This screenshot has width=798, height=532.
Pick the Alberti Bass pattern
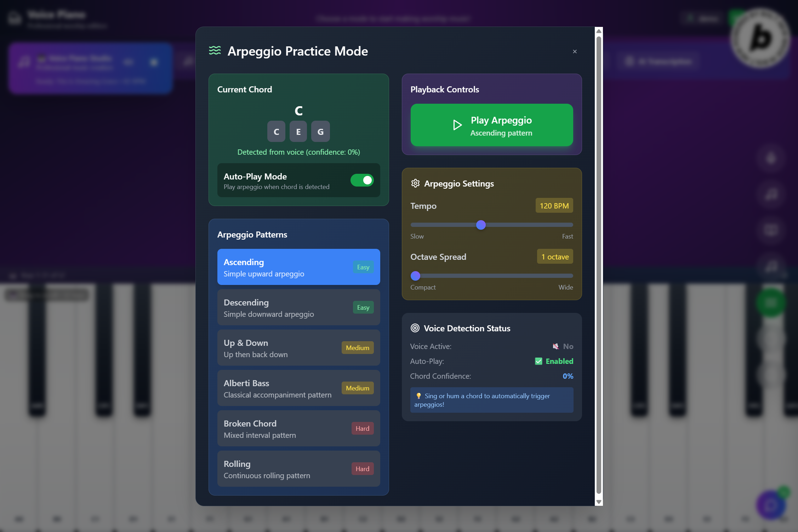tap(298, 388)
